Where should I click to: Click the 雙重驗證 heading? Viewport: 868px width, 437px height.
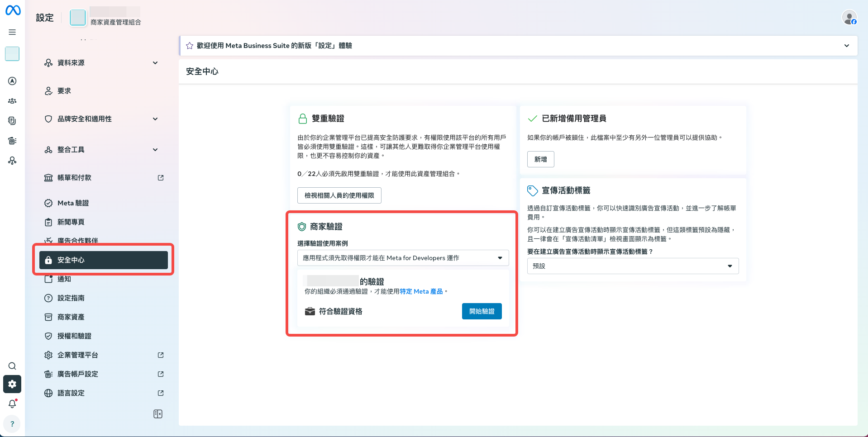coord(328,119)
